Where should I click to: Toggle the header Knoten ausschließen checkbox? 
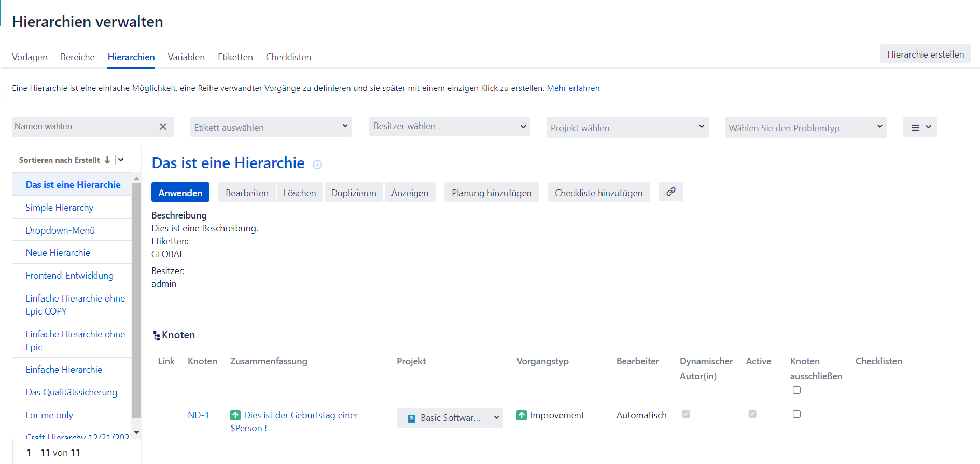[x=796, y=390]
